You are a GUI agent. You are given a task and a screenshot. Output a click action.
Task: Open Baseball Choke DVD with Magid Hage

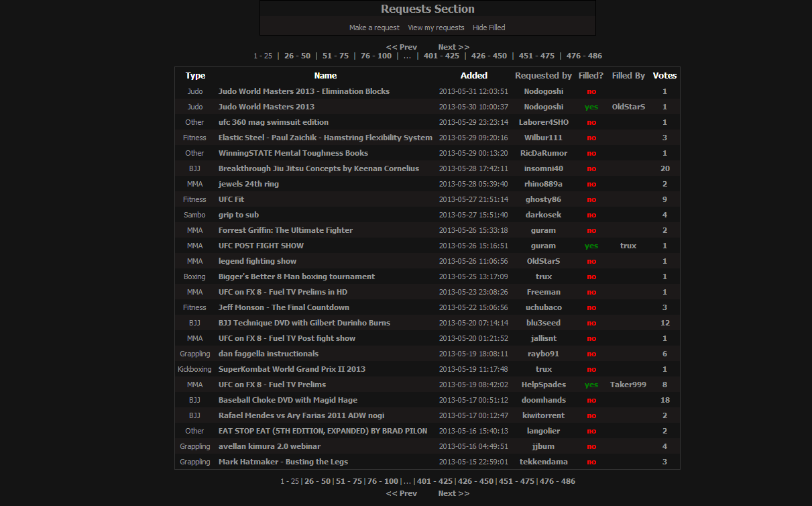pos(288,400)
